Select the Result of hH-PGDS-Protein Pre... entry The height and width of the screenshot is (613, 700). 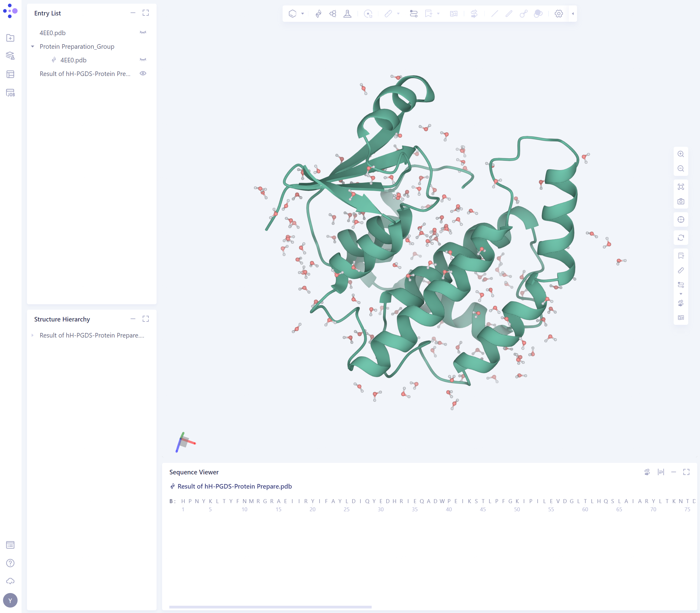[85, 74]
